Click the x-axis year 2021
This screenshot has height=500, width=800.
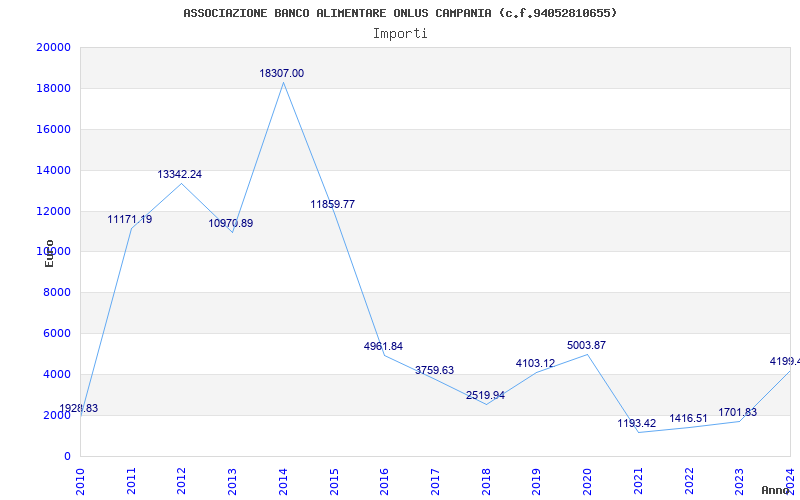click(638, 482)
